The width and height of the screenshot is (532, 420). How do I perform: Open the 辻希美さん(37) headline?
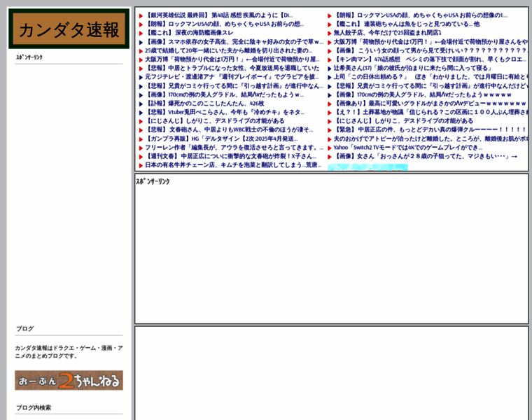(x=412, y=68)
